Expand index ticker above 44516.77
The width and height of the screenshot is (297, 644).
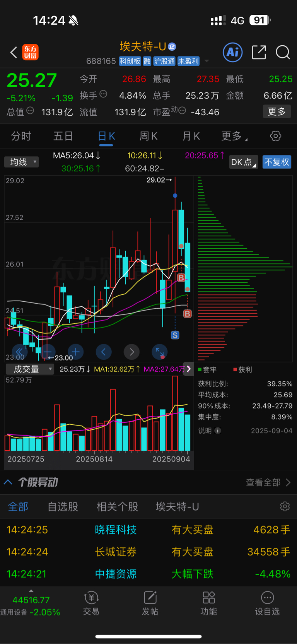click(x=31, y=591)
